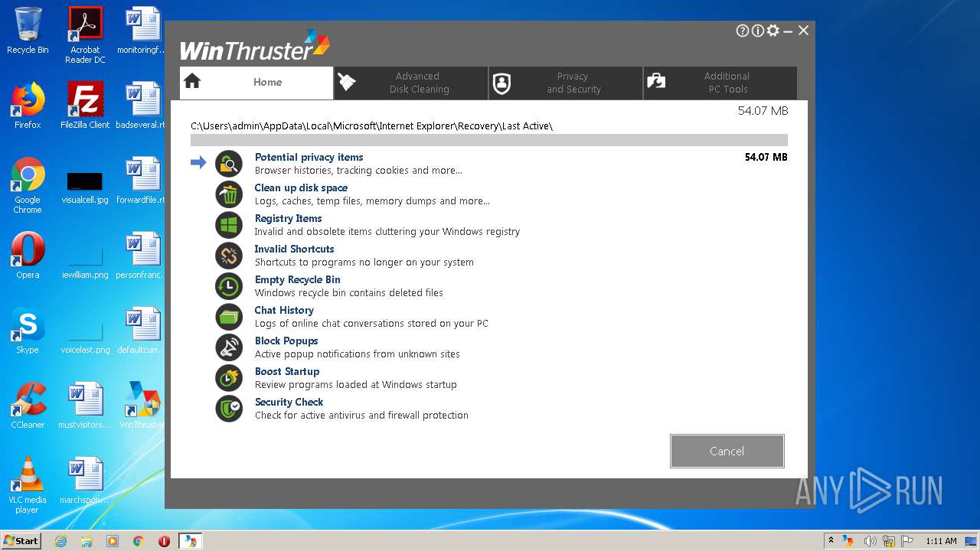Open the WinThruster settings gear
The width and height of the screenshot is (980, 551).
point(773,31)
